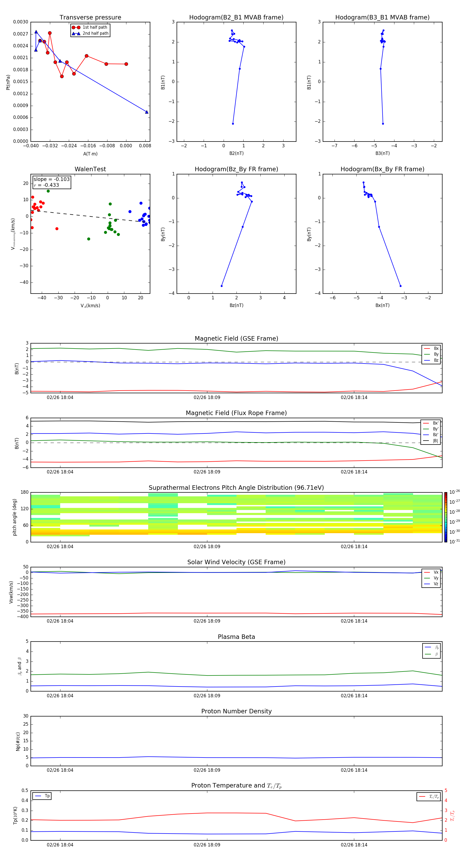Viewport: 473px width, 868px height.
Task: Click the lowest point in Bx_By hodogram
Action: point(400,286)
